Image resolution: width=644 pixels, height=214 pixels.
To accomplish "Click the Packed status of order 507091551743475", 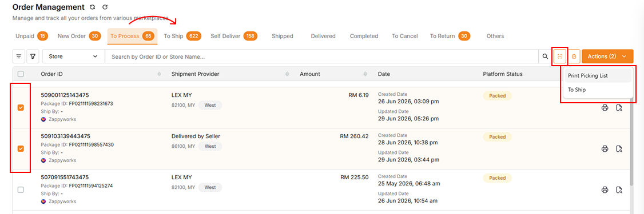I will (498, 178).
